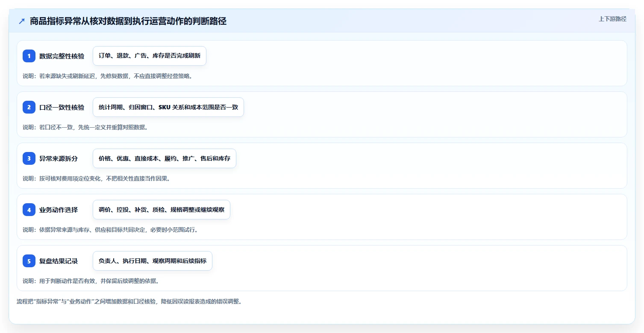Image resolution: width=644 pixels, height=333 pixels.
Task: Click the note 依据异常来源与库存、供应和目标
Action: [110, 230]
